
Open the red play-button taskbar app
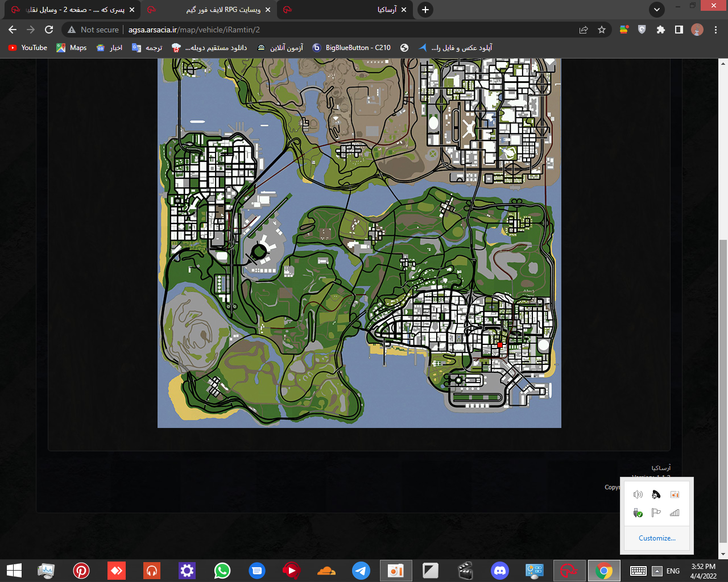pyautogui.click(x=291, y=571)
